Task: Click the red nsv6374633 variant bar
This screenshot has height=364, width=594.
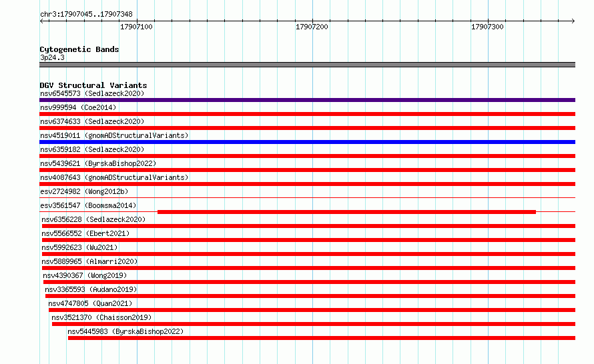Action: tap(307, 128)
